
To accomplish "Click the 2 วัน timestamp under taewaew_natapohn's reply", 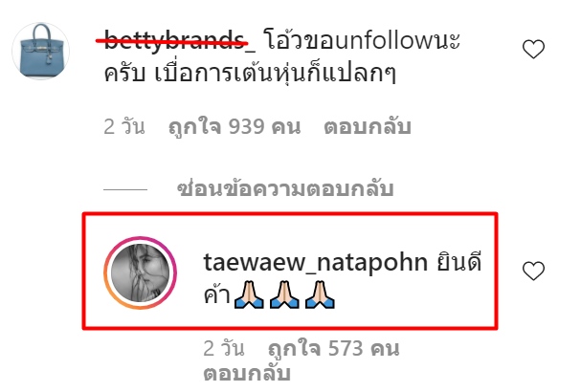I will 223,349.
